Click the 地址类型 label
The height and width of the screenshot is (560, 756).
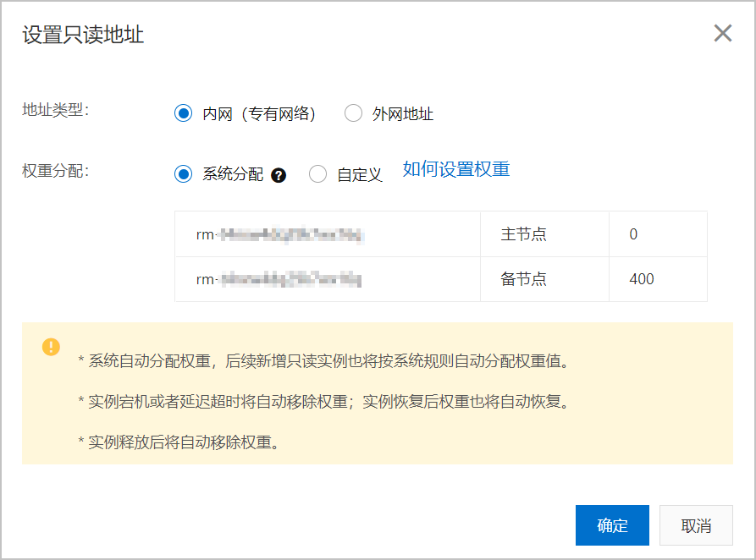pyautogui.click(x=55, y=110)
